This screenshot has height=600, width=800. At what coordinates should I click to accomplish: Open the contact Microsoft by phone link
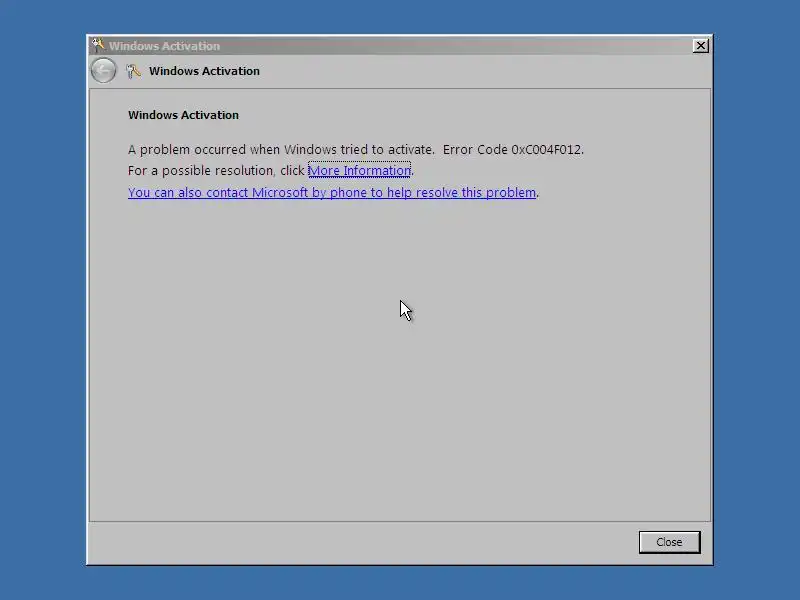point(332,192)
